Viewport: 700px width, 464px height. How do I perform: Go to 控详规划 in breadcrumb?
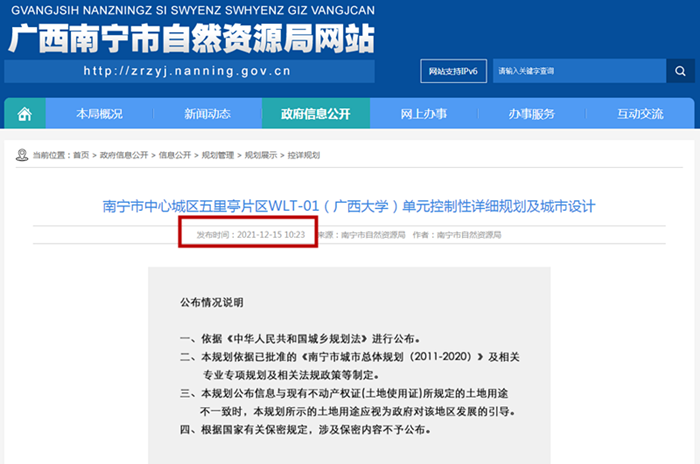click(304, 155)
